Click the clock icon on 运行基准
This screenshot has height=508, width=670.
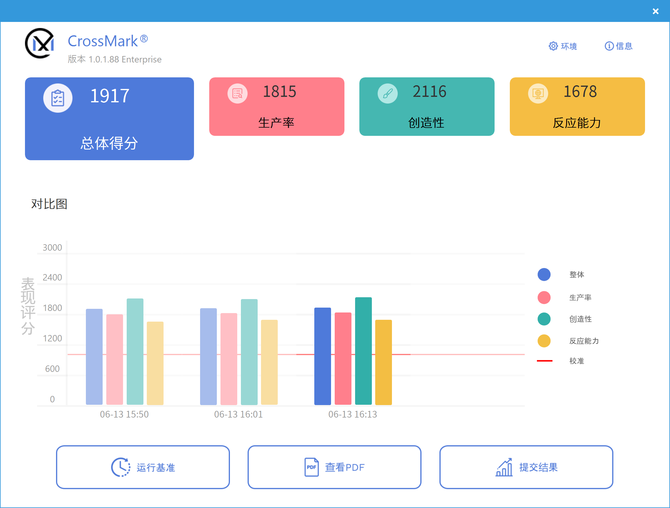[120, 467]
